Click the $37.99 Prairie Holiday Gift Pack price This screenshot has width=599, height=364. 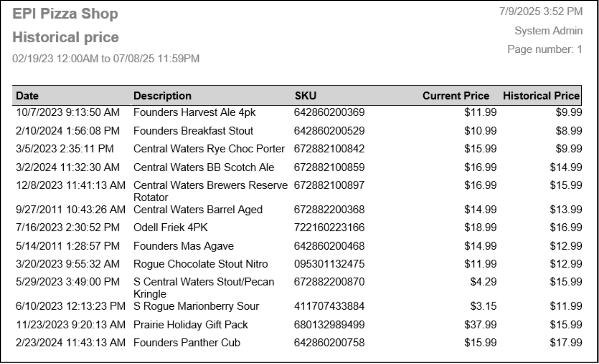pos(480,324)
